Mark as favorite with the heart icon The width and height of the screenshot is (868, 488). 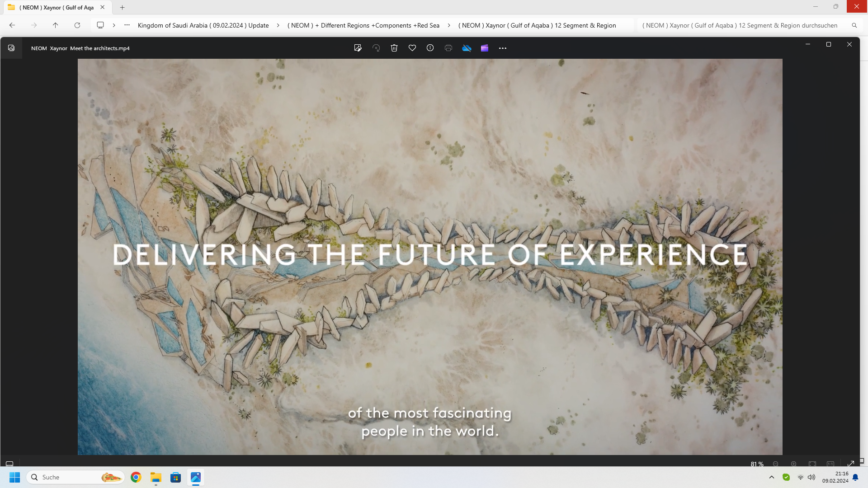tap(412, 48)
